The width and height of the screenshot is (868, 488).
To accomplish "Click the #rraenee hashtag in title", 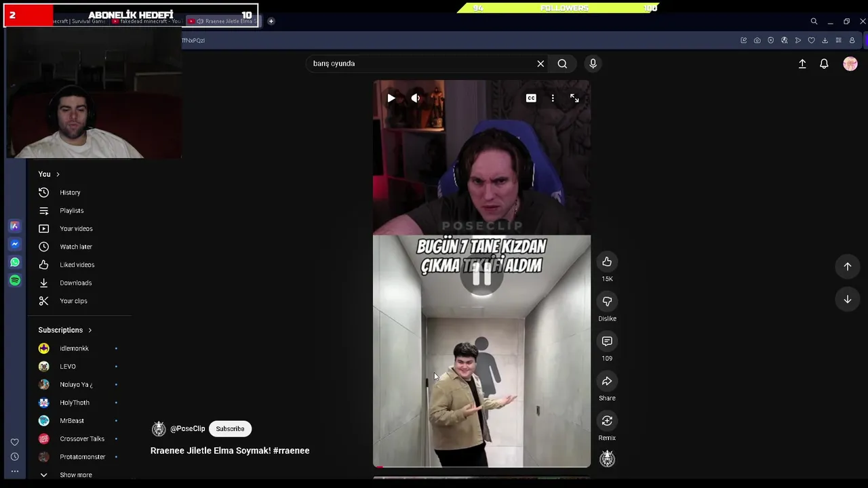I will (x=292, y=451).
